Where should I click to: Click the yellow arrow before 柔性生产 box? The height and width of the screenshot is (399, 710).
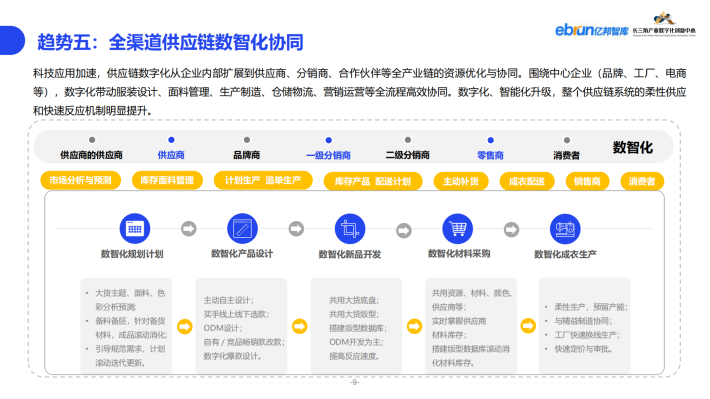pyautogui.click(x=528, y=326)
